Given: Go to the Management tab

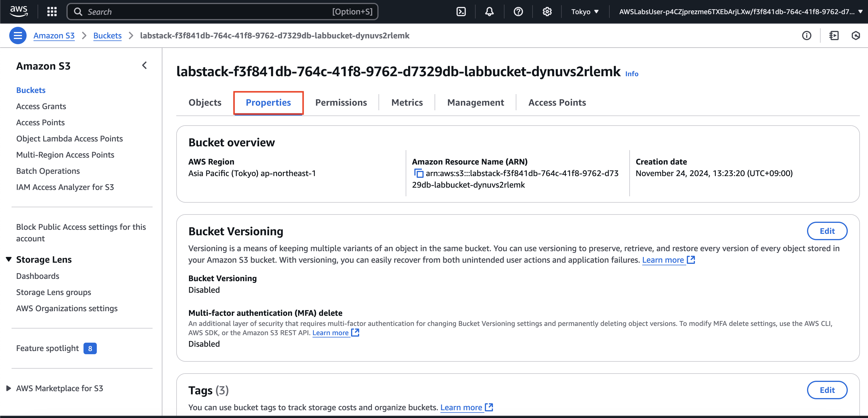Looking at the screenshot, I should click(475, 102).
